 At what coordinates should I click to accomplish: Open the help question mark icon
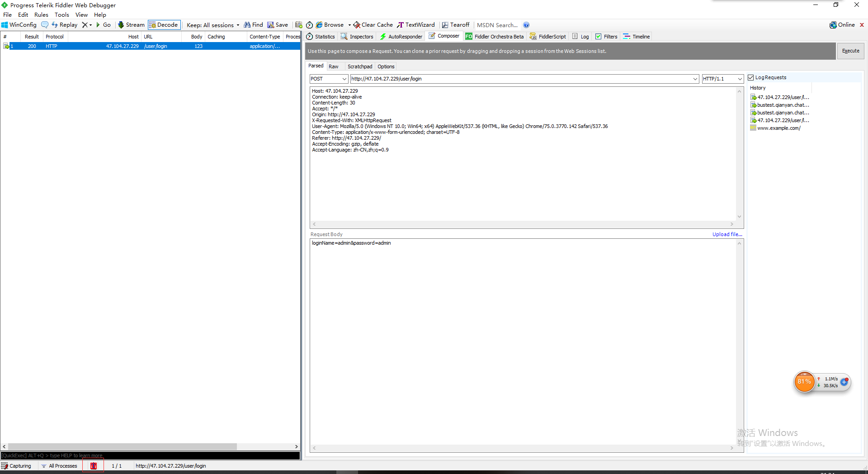coord(526,25)
